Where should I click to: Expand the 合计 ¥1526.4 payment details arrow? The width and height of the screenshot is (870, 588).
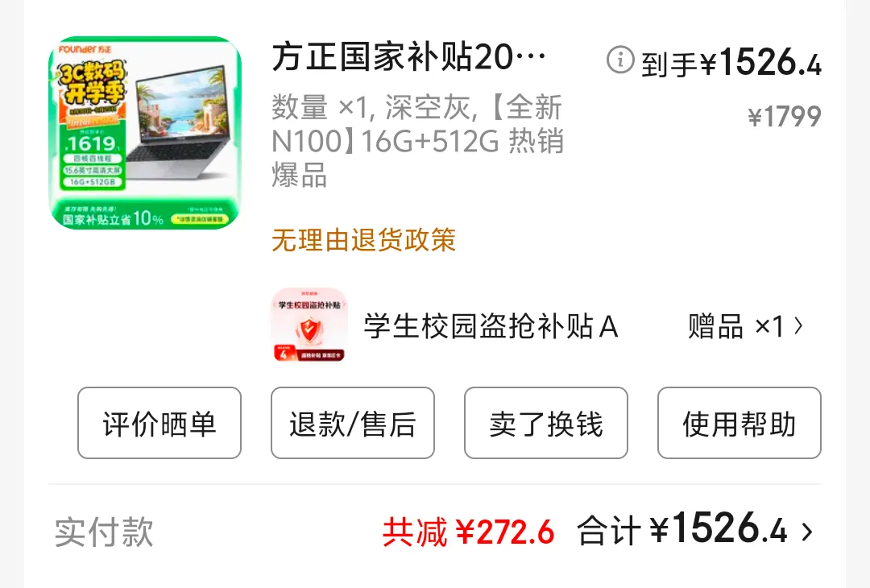click(x=807, y=532)
